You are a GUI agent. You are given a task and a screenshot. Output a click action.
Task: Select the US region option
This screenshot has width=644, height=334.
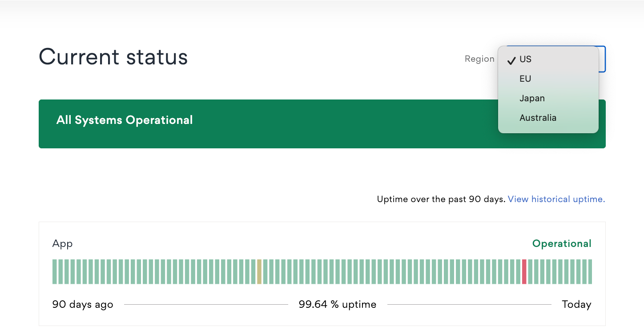point(548,59)
